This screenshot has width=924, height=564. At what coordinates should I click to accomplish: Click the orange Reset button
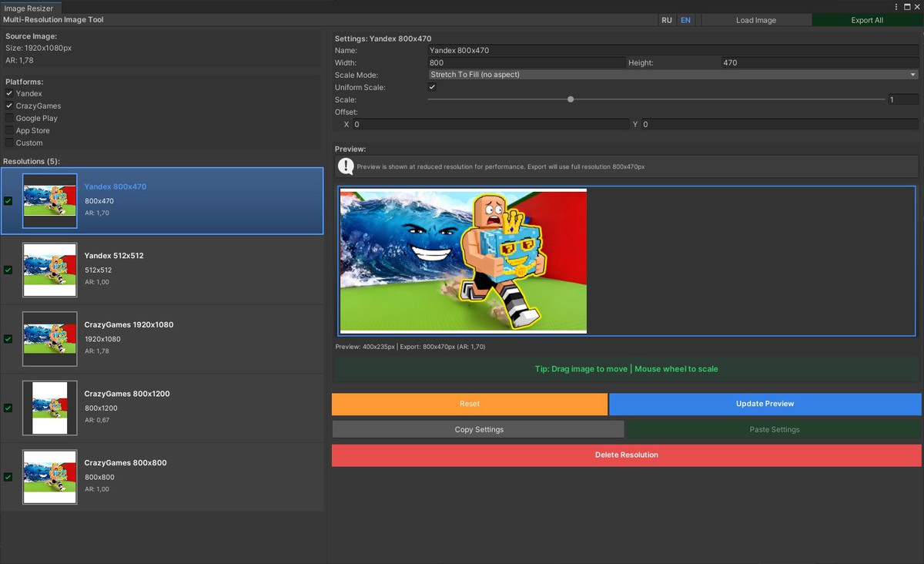click(x=470, y=404)
